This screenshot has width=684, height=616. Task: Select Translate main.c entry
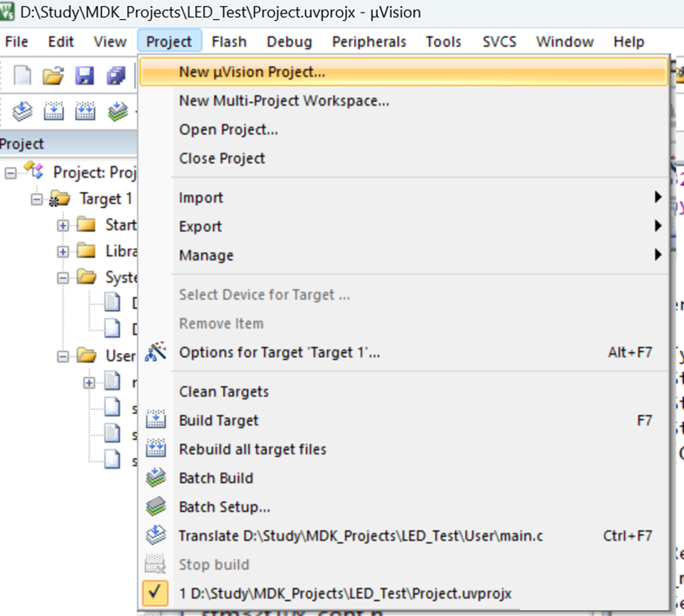pos(403,536)
